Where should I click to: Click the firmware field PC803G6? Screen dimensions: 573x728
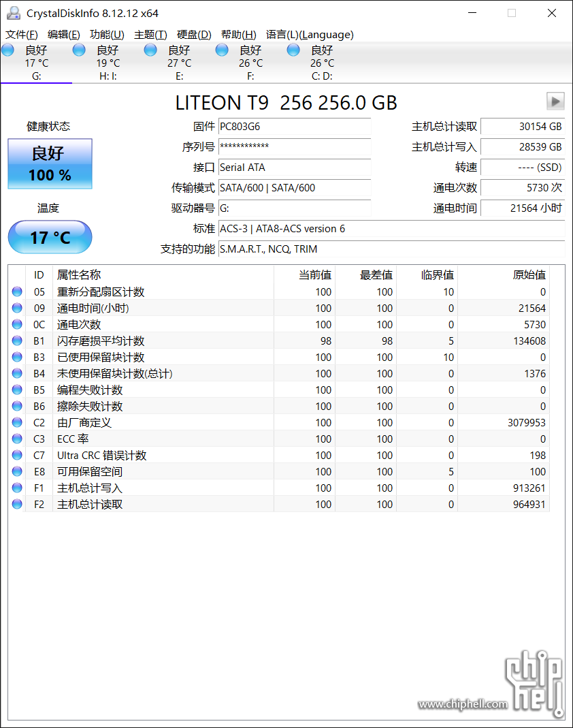pos(295,126)
